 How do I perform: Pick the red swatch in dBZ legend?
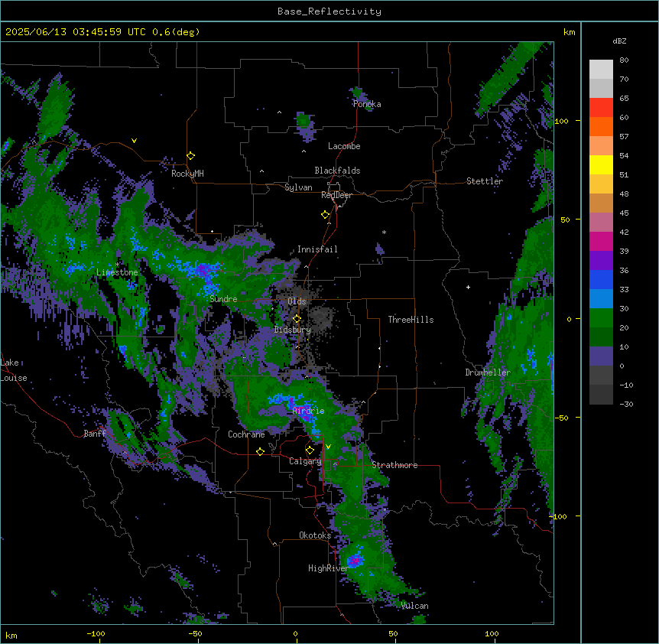[601, 107]
